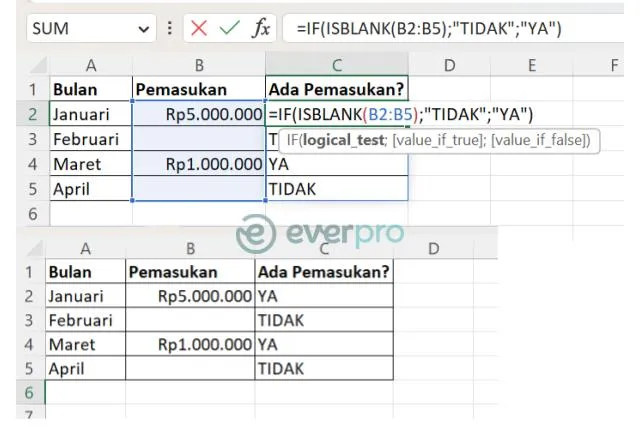Click 'Maret' cell in upper sheet
The width and height of the screenshot is (640, 427).
point(91,164)
